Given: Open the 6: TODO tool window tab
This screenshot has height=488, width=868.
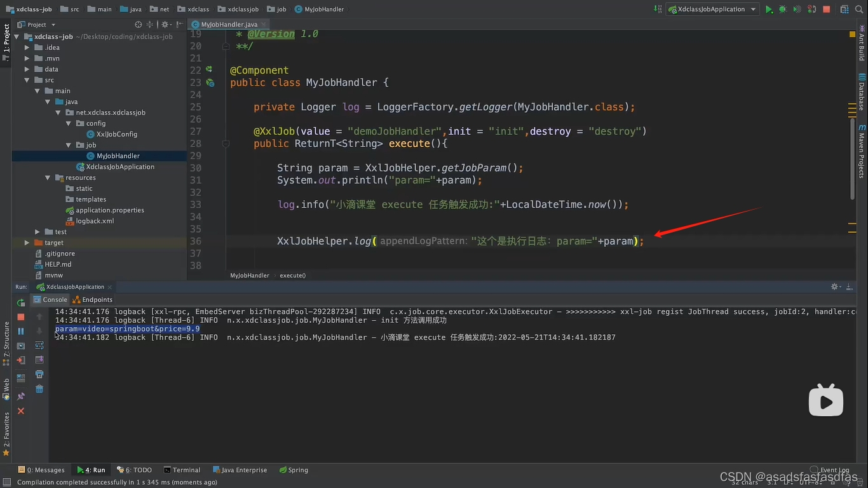Looking at the screenshot, I should pyautogui.click(x=135, y=470).
